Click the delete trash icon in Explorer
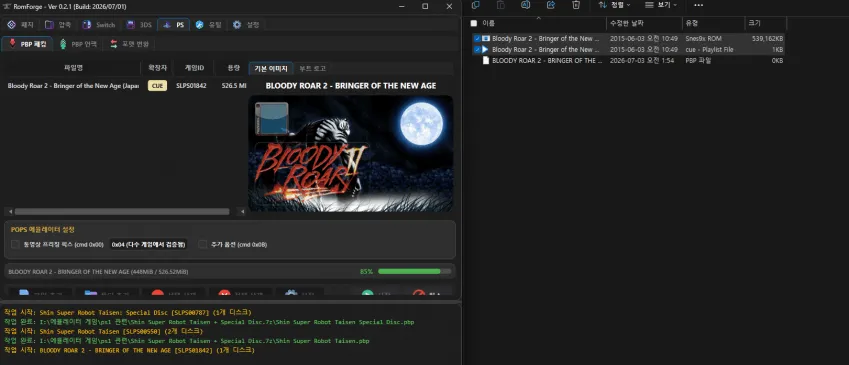This screenshot has height=365, width=849. (x=576, y=5)
